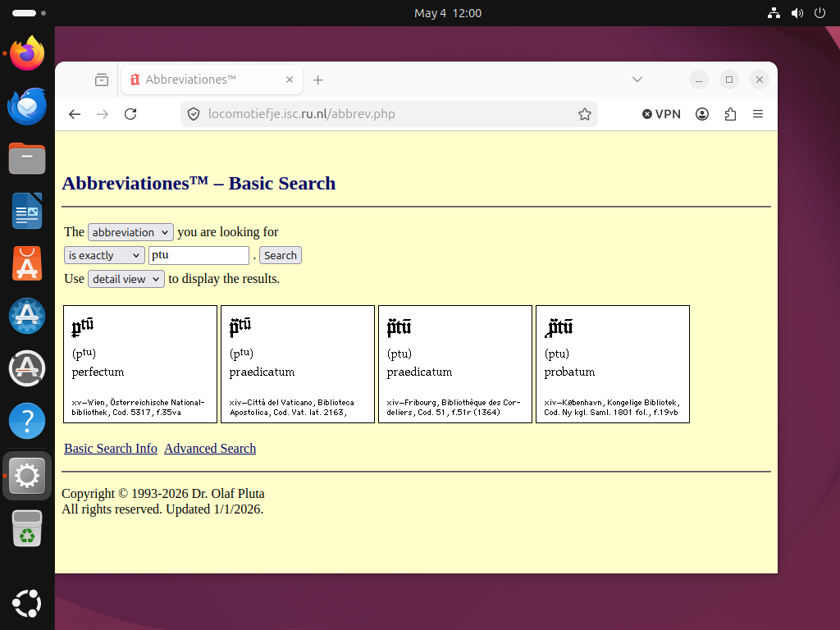Select the 'probatum' result card
The height and width of the screenshot is (630, 840).
[x=613, y=364]
